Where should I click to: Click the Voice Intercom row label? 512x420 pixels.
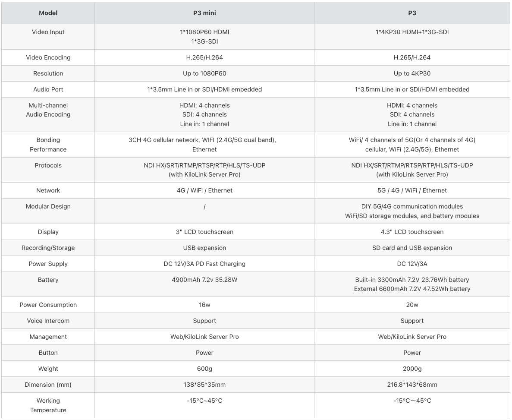point(48,321)
